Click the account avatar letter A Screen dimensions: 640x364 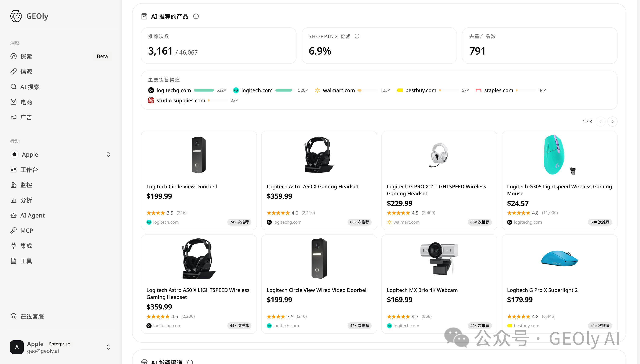17,347
